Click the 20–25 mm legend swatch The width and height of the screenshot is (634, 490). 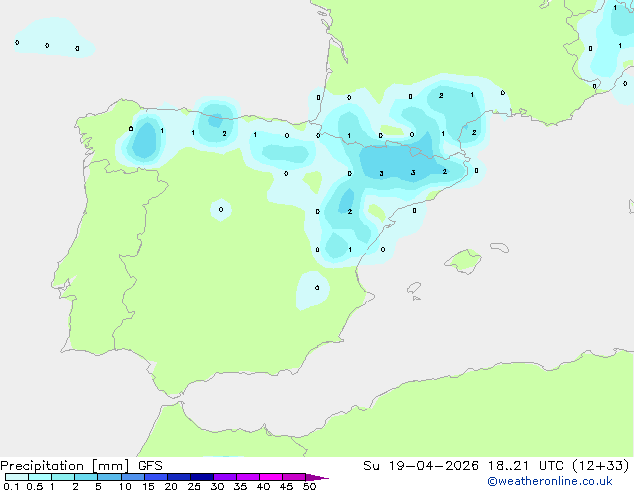click(179, 477)
